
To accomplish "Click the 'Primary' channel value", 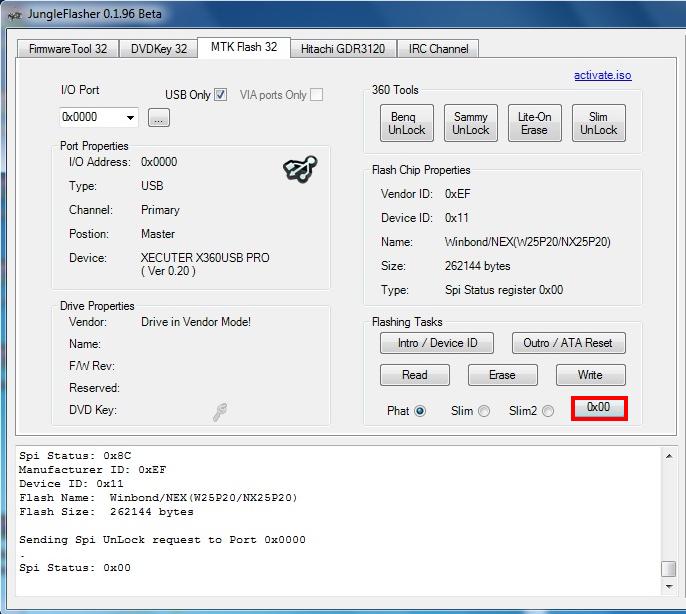I will 160,210.
